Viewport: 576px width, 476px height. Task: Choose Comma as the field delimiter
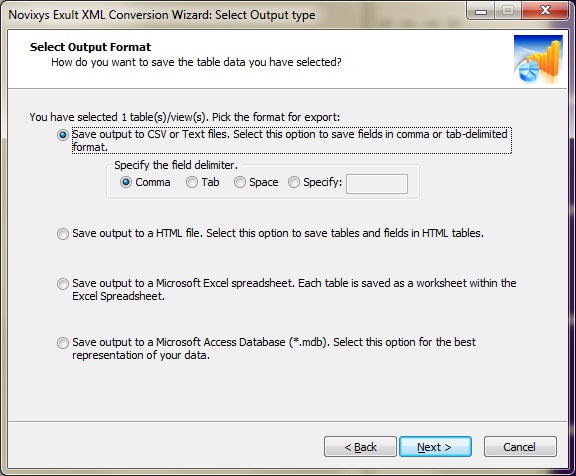(x=126, y=182)
